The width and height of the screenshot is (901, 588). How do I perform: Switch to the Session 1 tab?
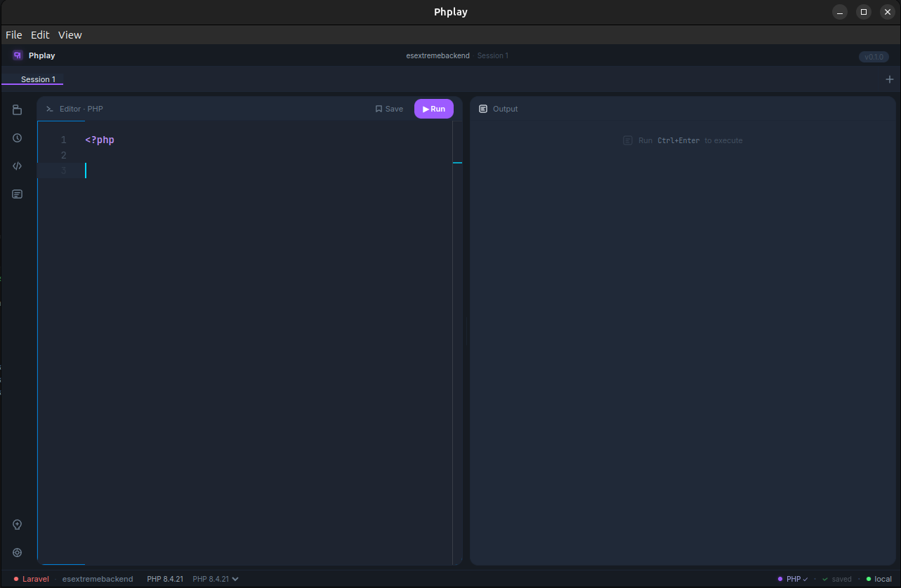38,79
